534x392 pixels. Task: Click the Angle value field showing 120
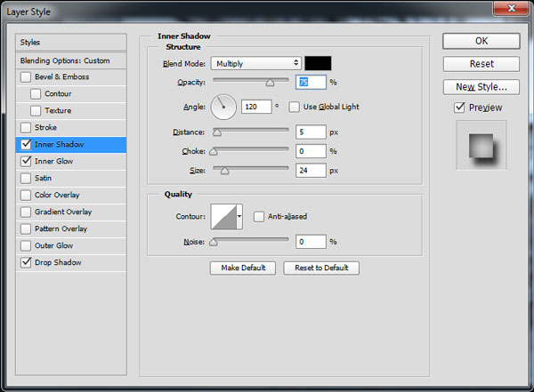click(256, 107)
